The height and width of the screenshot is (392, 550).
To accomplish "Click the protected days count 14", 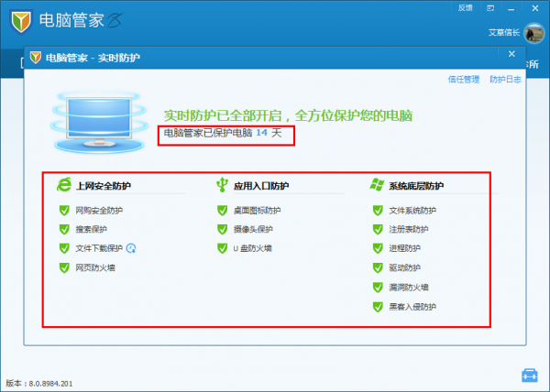I will tap(261, 133).
